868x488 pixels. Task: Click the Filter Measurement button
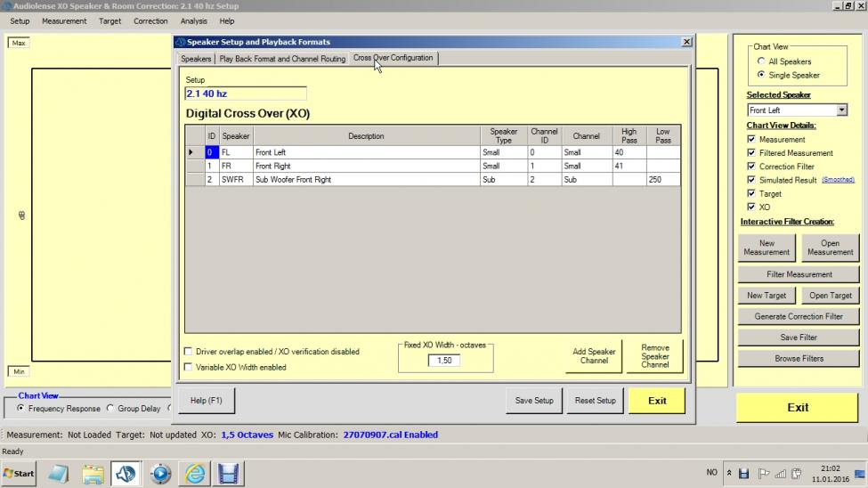[799, 274]
